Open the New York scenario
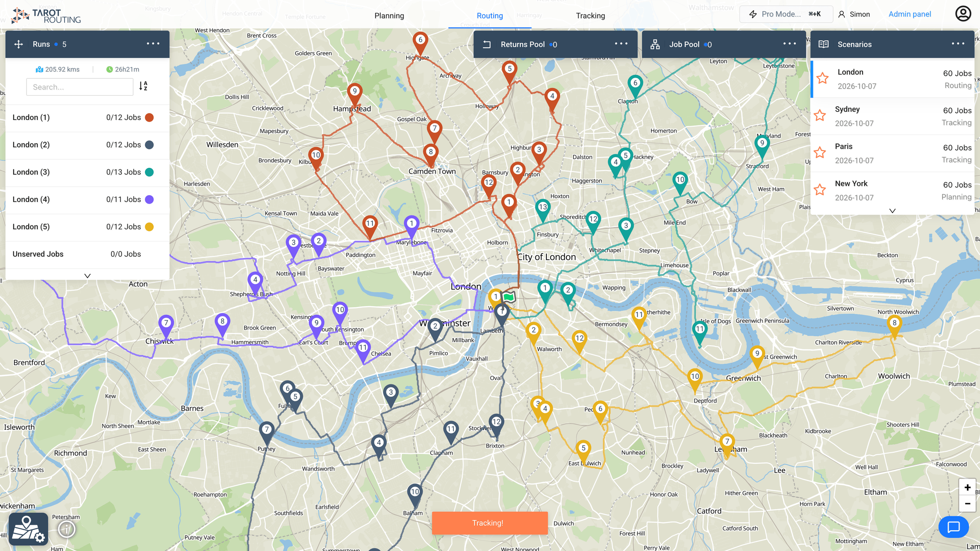The image size is (980, 551). [893, 191]
